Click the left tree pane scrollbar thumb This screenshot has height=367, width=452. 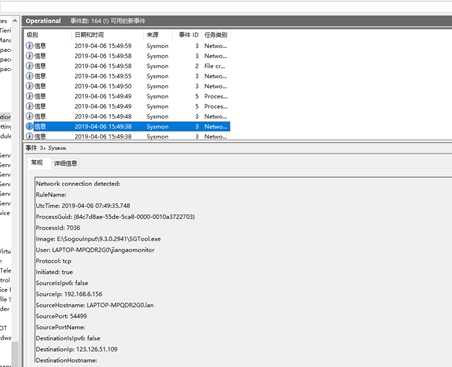pos(15,354)
